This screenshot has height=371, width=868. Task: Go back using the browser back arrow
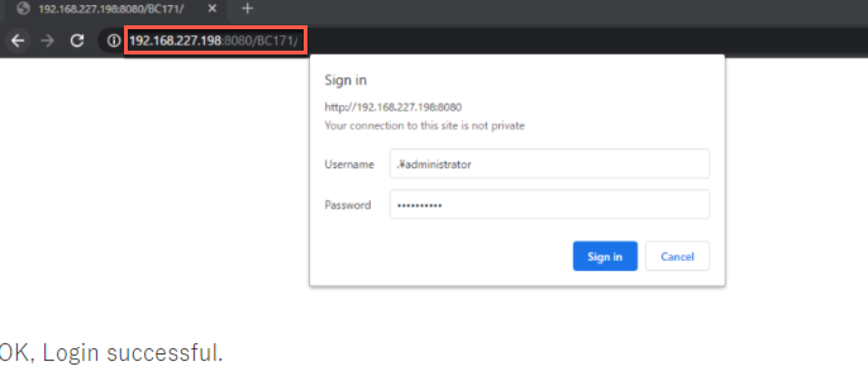[18, 41]
